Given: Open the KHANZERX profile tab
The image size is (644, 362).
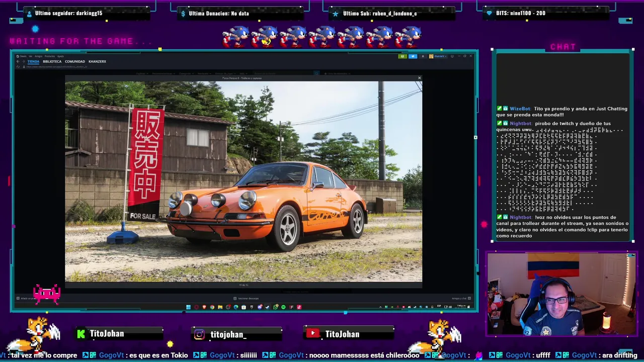Looking at the screenshot, I should pos(97,61).
